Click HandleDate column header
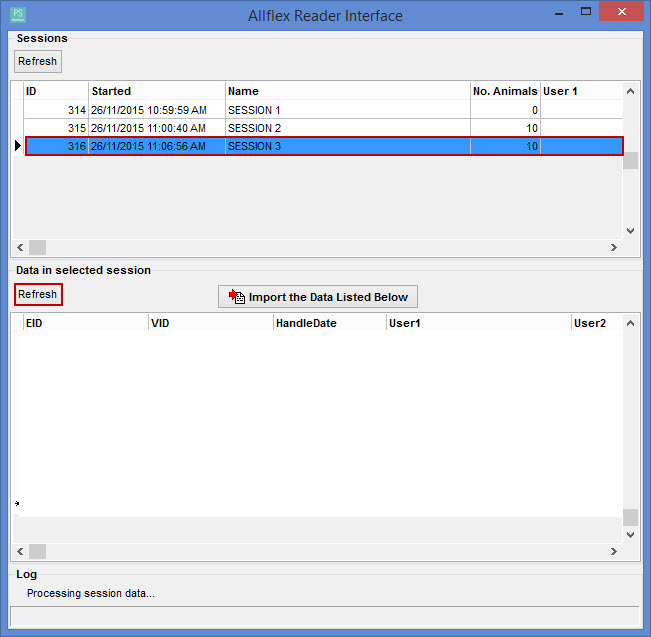The image size is (651, 637). (330, 323)
